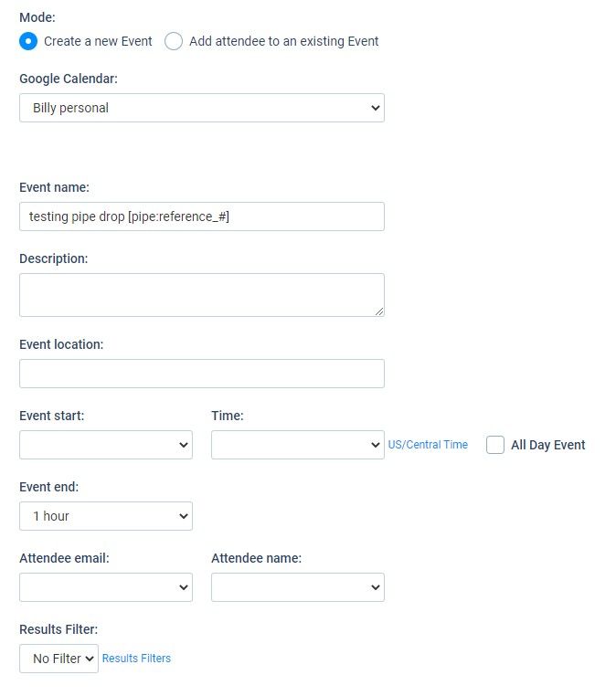Click the Event location input field

[x=202, y=374]
